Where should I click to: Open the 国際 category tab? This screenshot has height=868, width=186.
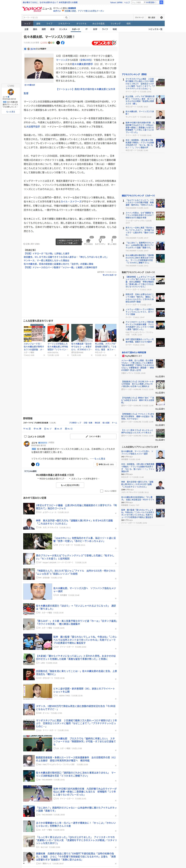coord(44,29)
